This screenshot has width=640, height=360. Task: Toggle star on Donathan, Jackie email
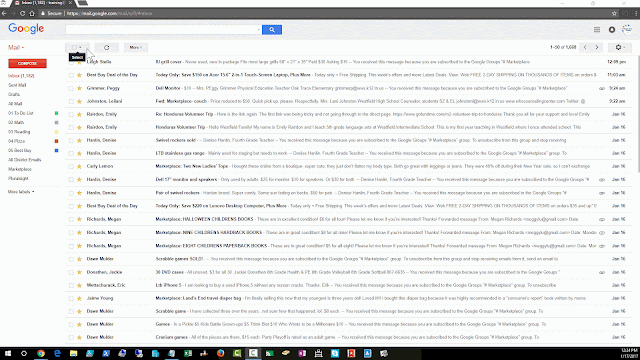point(80,272)
